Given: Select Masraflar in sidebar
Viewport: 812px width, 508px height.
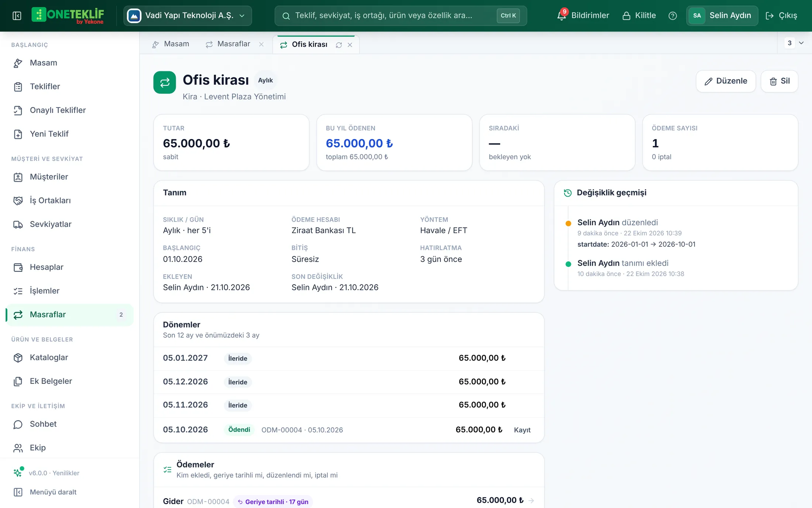Looking at the screenshot, I should [70, 314].
